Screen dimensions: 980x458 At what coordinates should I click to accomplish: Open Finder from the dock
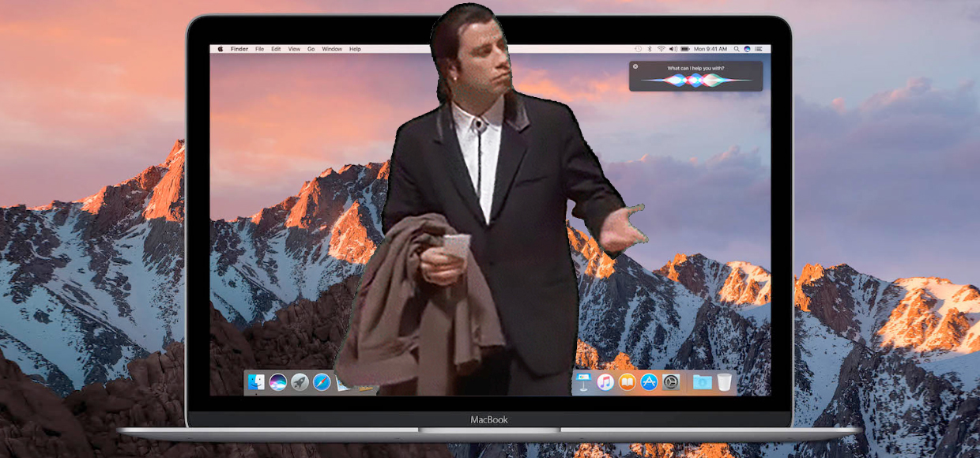(256, 382)
